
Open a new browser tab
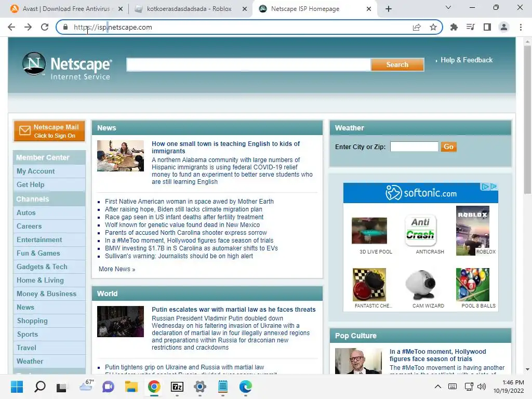pyautogui.click(x=389, y=9)
